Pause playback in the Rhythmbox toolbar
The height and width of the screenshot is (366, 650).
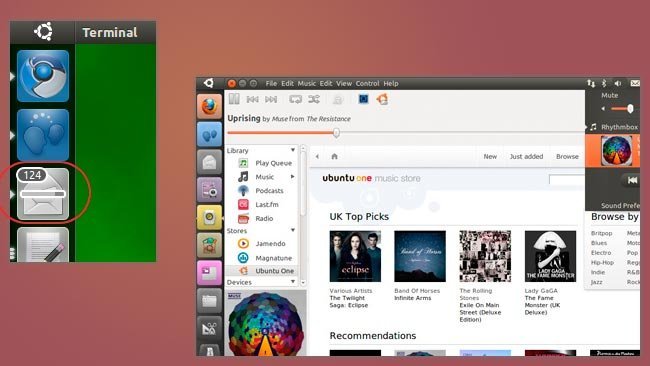234,99
